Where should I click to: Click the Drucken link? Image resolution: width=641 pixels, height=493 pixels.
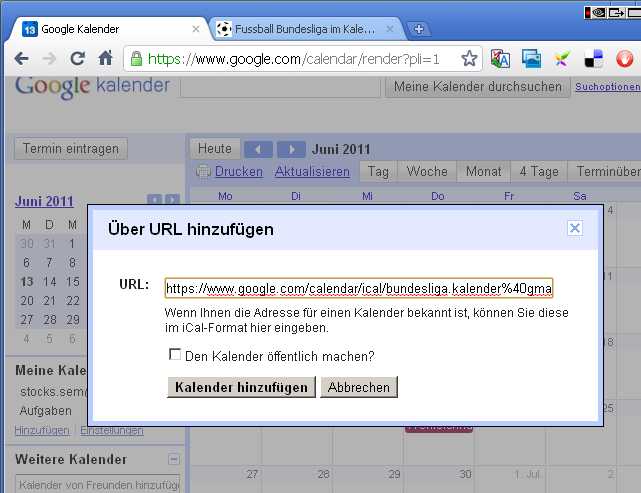pos(239,171)
